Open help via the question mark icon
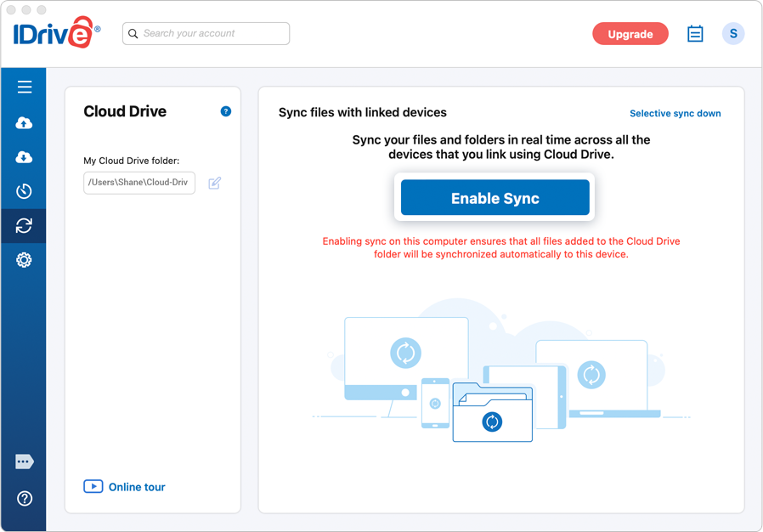This screenshot has width=763, height=532. tap(24, 498)
